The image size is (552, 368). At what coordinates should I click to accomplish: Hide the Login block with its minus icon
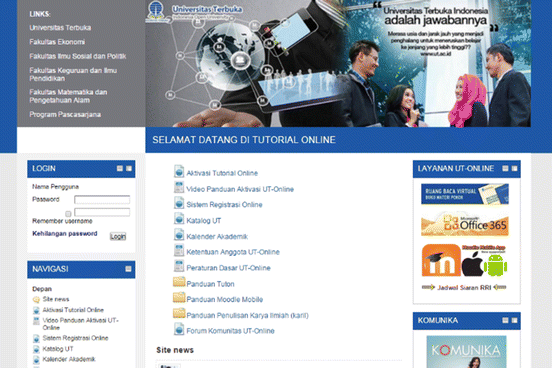pyautogui.click(x=120, y=169)
